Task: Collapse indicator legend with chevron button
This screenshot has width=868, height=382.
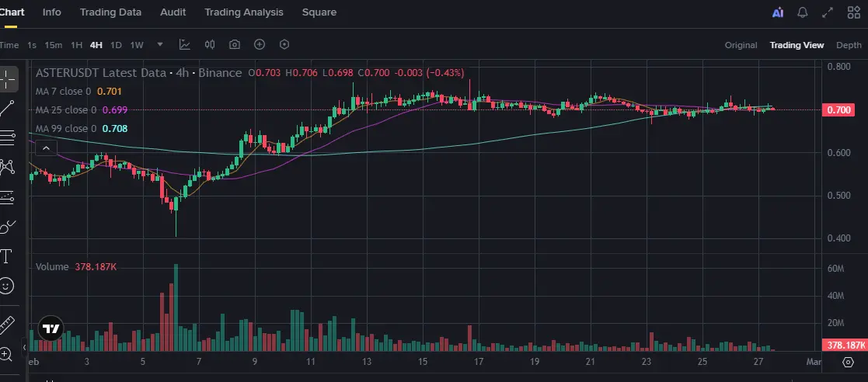Action: coord(46,148)
